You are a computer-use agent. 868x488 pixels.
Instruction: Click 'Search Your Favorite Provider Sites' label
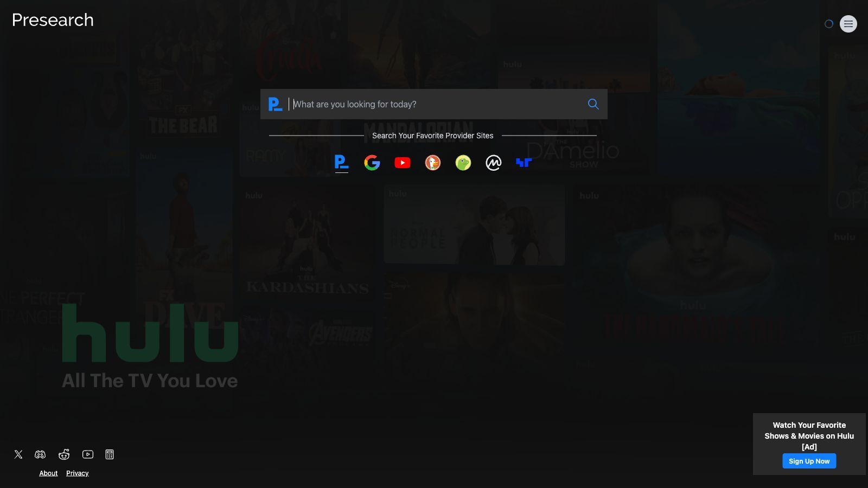[x=432, y=136]
